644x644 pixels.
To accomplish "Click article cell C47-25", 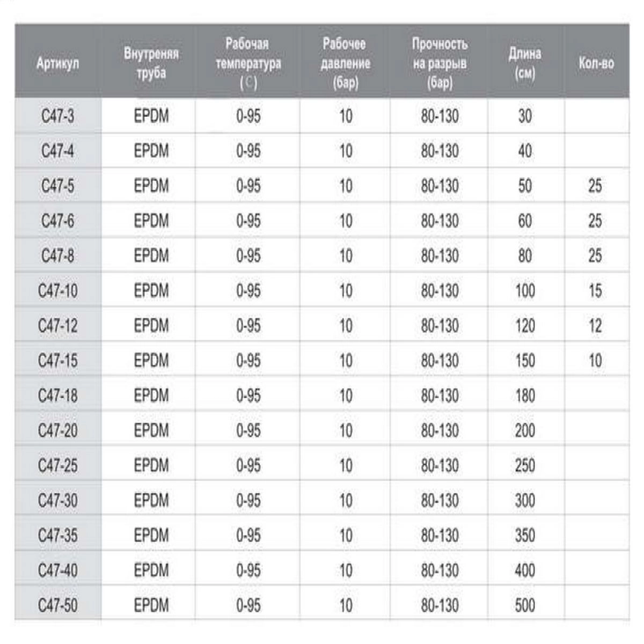I will [58, 465].
